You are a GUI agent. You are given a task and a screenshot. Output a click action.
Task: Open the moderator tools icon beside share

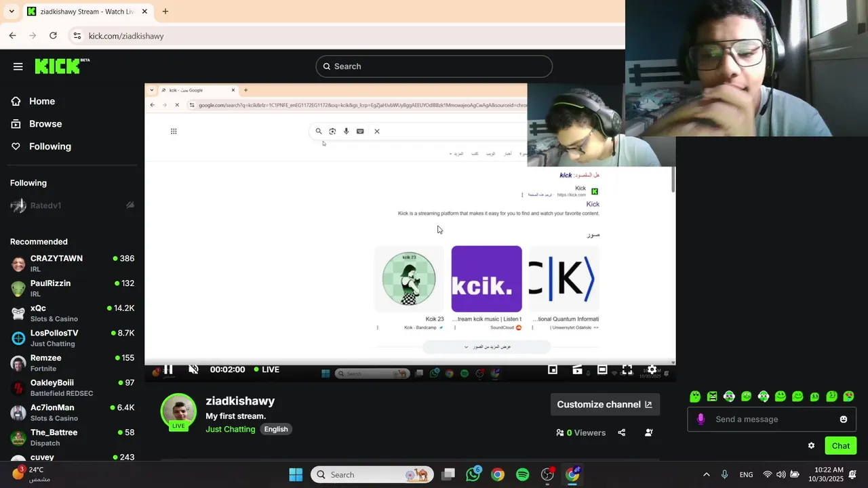pos(648,432)
